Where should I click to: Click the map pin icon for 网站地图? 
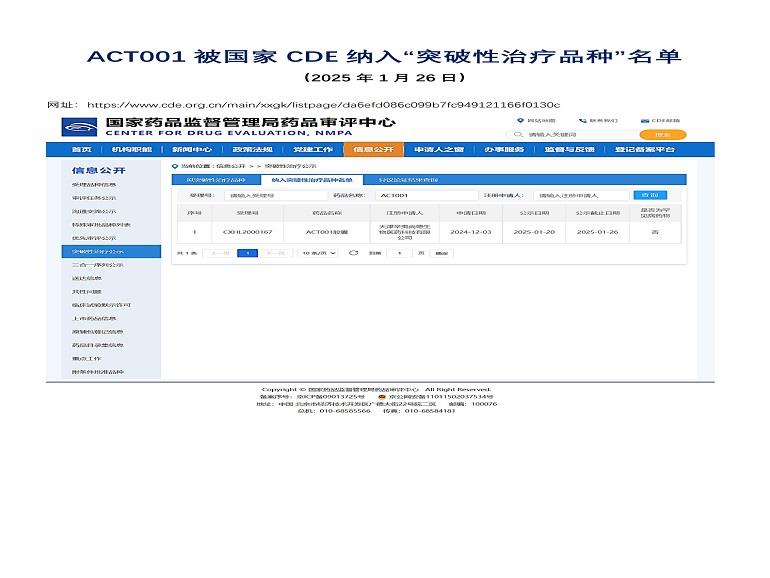[521, 120]
